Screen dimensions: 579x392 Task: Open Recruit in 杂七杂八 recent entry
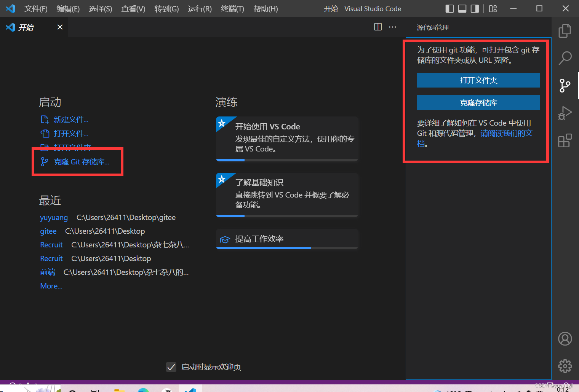pos(51,245)
